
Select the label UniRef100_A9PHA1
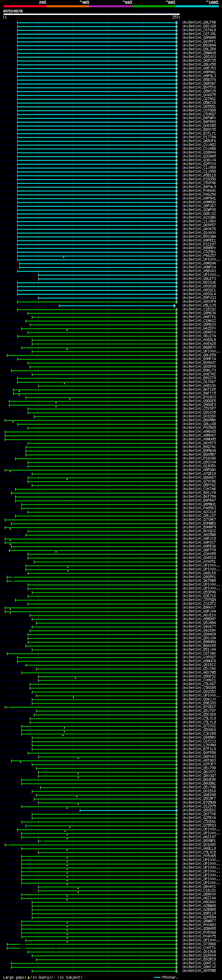pos(199,72)
